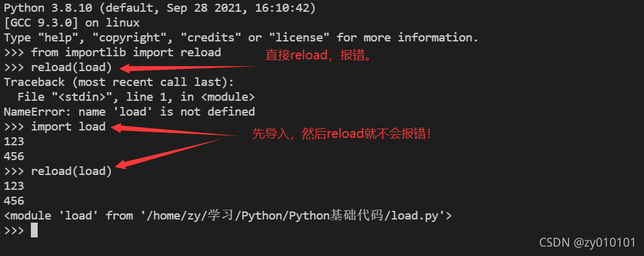Viewport: 644px width, 256px height.
Task: Click the Python 3.8.10 version line
Action: [160, 8]
